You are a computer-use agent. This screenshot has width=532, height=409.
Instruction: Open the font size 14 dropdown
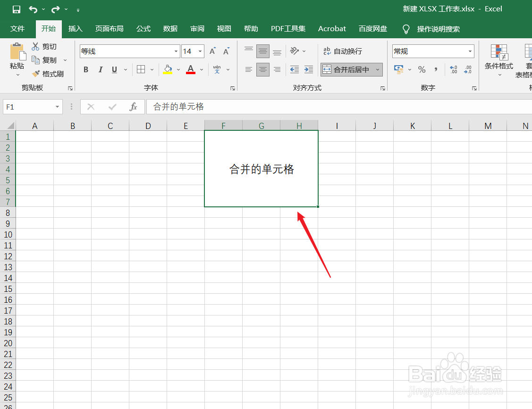click(x=200, y=51)
